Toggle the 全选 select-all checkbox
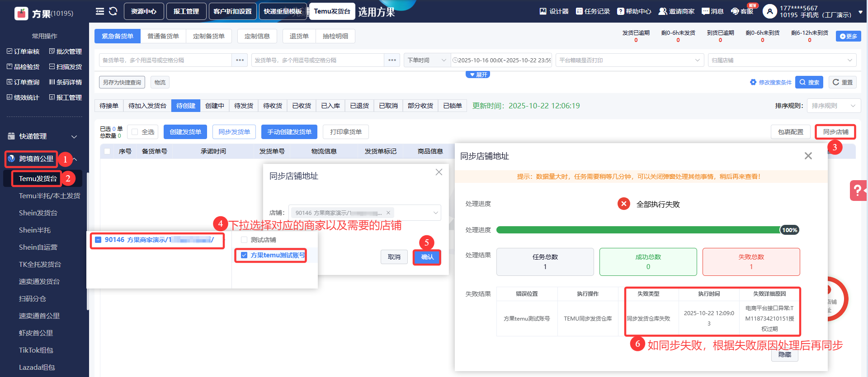The image size is (868, 377). 135,132
